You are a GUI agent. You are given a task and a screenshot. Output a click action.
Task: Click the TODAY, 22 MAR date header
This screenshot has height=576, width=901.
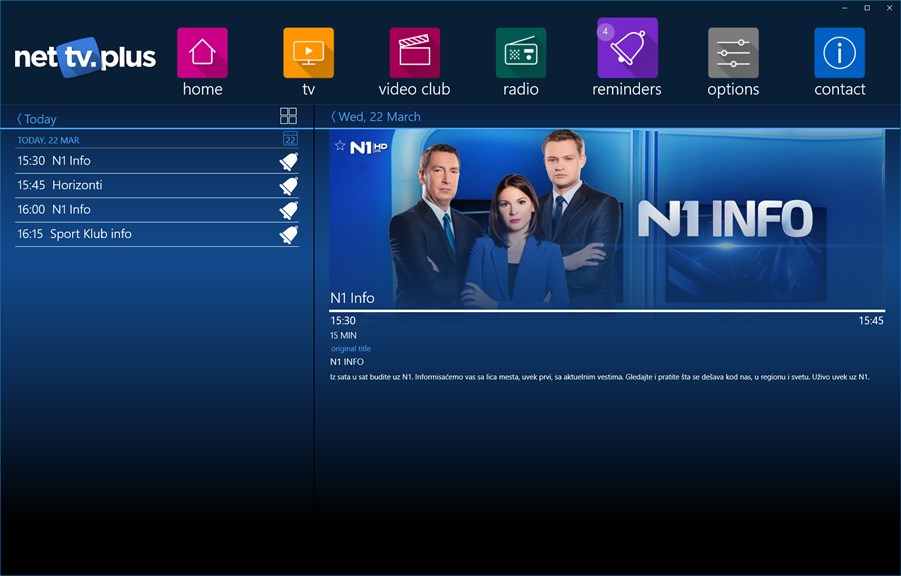(x=48, y=140)
